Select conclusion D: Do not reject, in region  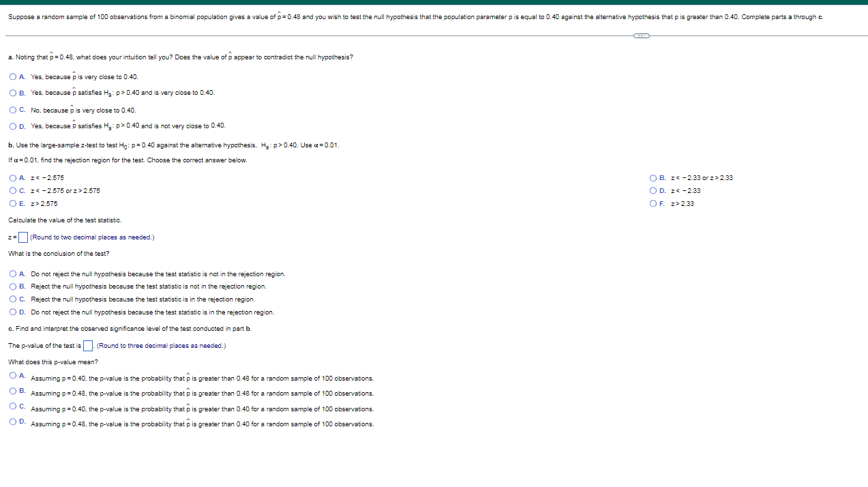(14, 312)
